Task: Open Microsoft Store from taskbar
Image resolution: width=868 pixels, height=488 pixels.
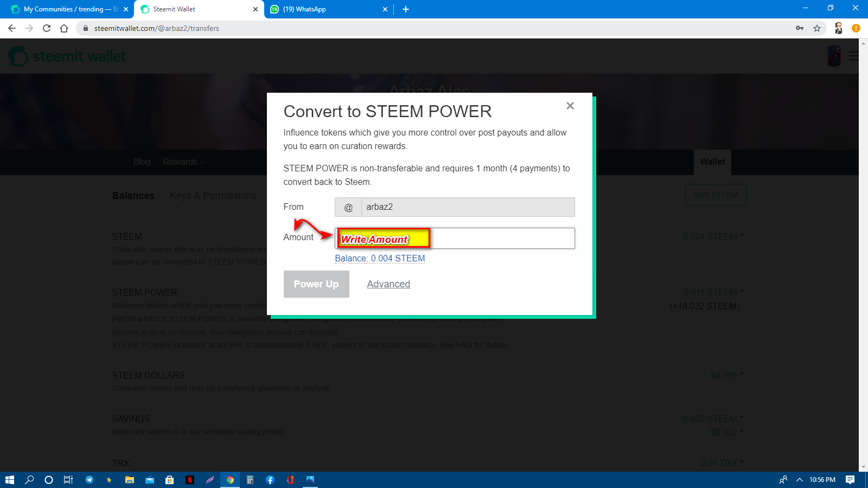Action: 170,480
